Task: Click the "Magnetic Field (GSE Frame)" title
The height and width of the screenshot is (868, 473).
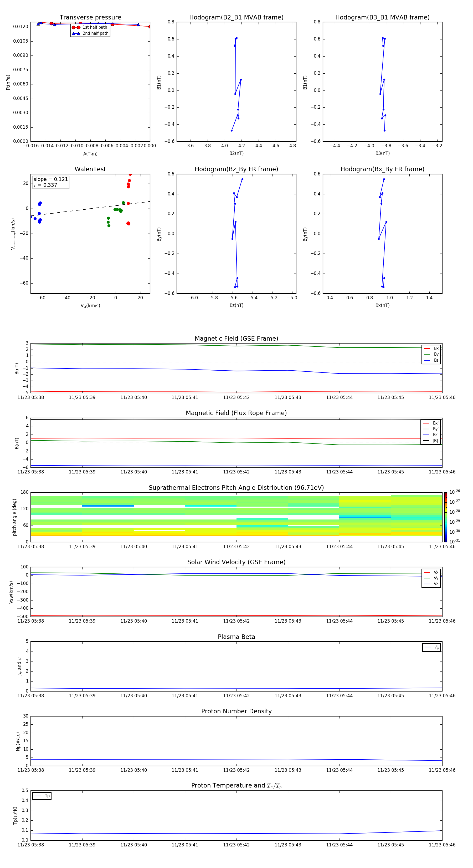Action: coord(236,339)
